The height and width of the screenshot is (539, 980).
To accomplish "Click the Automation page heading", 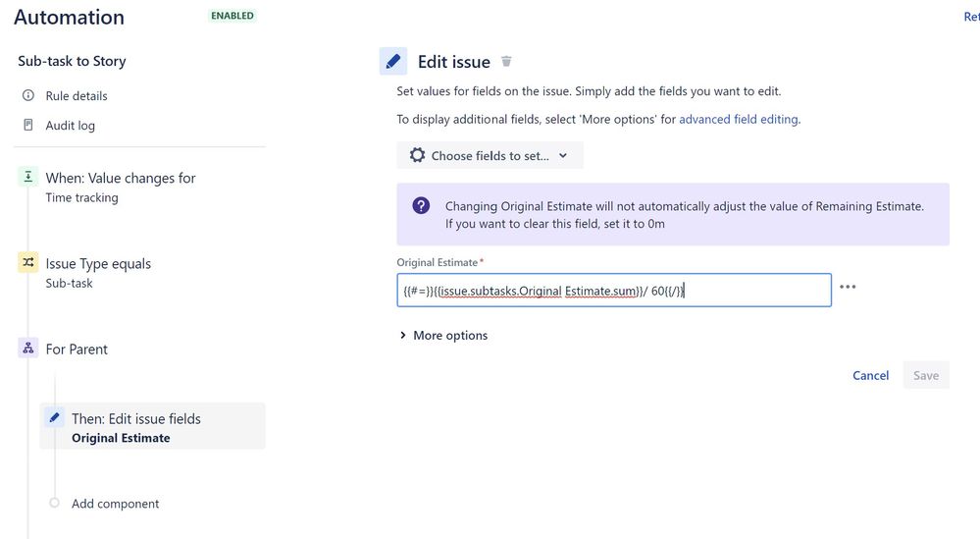I will pyautogui.click(x=70, y=17).
